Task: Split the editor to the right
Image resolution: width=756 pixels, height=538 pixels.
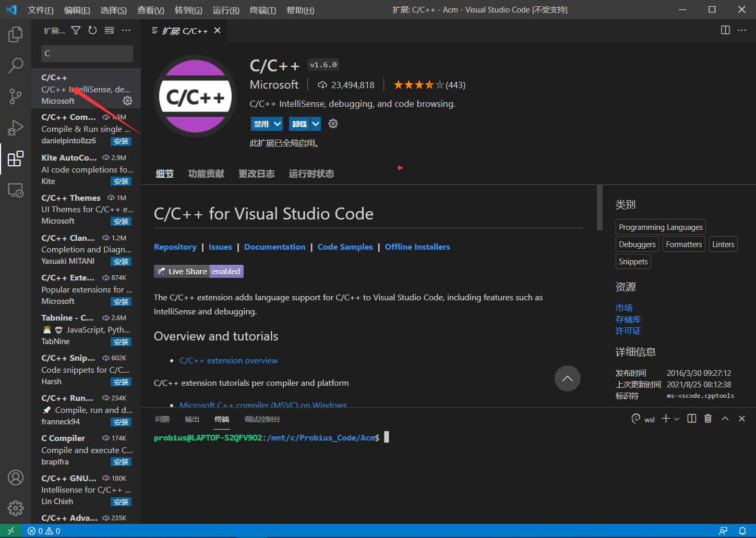Action: (x=725, y=30)
